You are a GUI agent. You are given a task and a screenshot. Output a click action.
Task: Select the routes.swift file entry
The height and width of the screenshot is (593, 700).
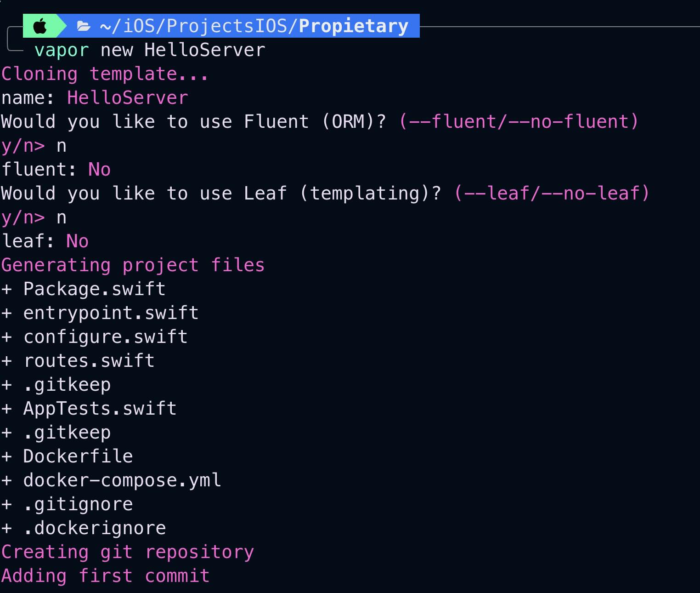coord(89,360)
